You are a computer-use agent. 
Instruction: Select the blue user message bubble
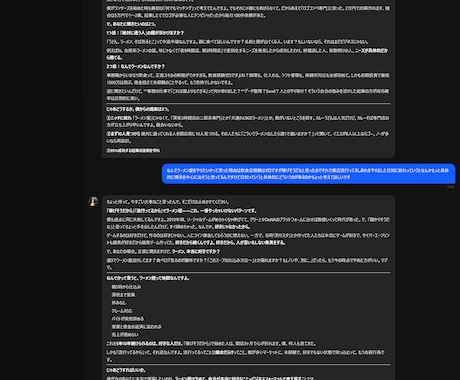(x=308, y=174)
